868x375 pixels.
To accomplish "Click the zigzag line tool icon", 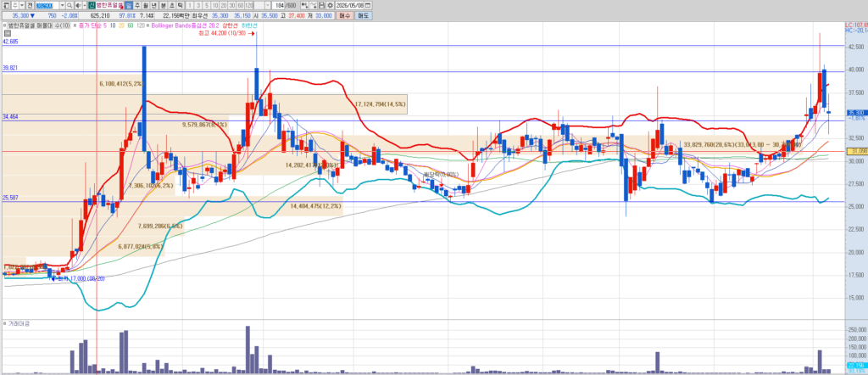I will point(313,6).
